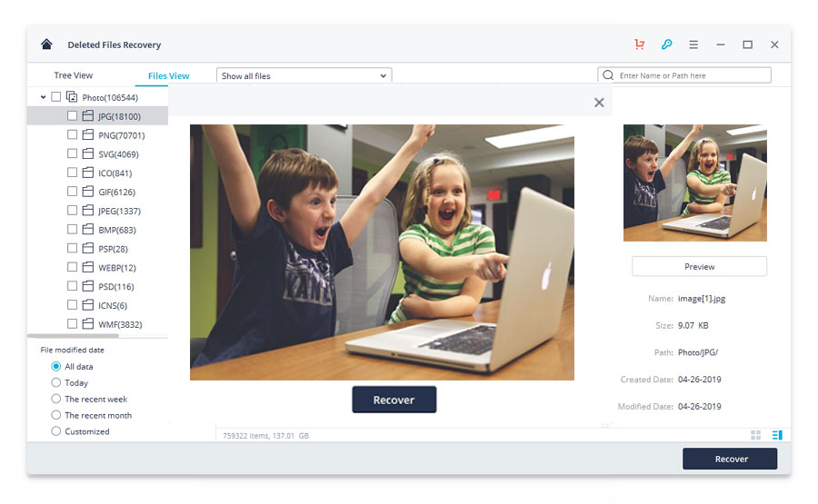Viewport: 818px width, 504px height.
Task: Close the image preview panel
Action: click(x=599, y=103)
